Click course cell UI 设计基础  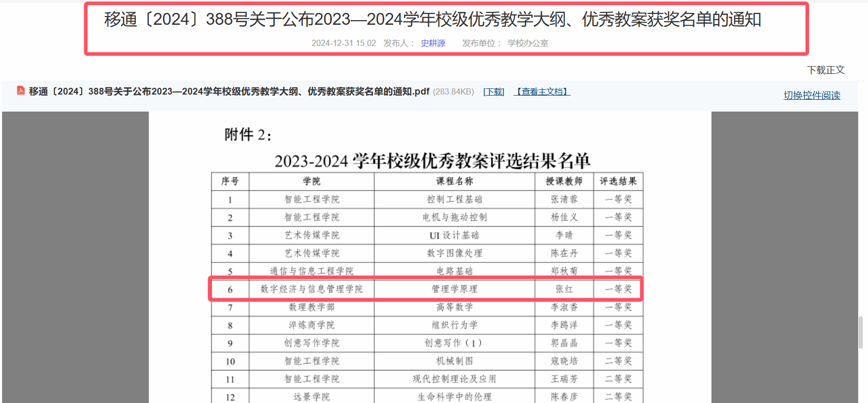click(x=455, y=236)
